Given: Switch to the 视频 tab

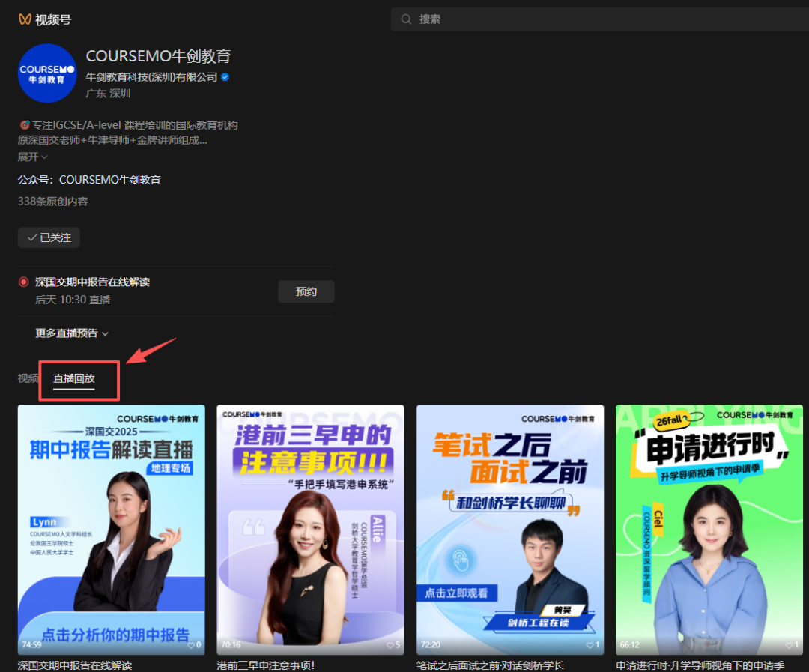Looking at the screenshot, I should point(28,378).
